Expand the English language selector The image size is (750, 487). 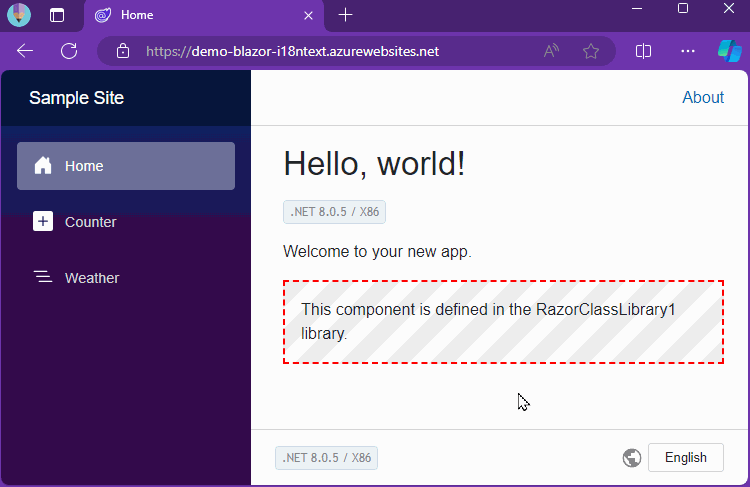coord(685,457)
